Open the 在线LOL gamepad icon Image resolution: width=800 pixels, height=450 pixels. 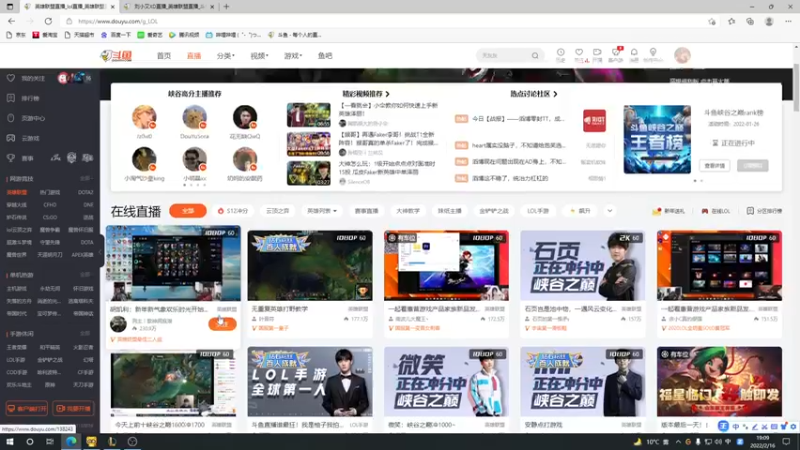[705, 211]
